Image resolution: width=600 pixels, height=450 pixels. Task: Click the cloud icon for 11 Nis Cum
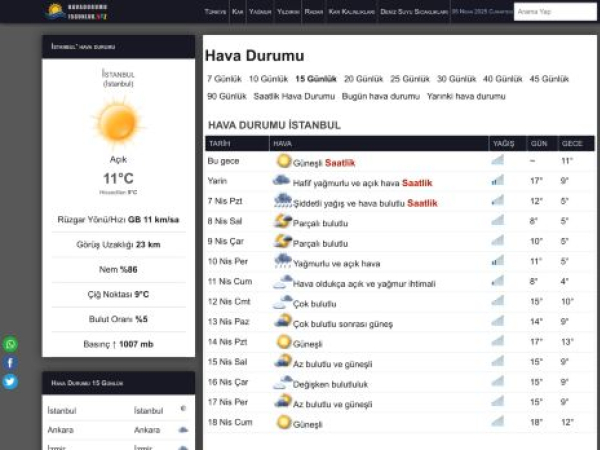click(283, 282)
